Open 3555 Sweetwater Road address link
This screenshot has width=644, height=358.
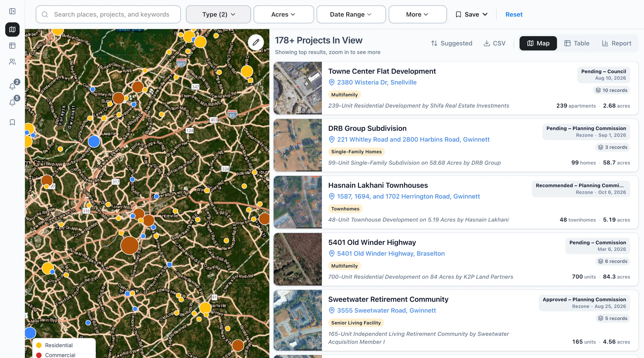386,310
